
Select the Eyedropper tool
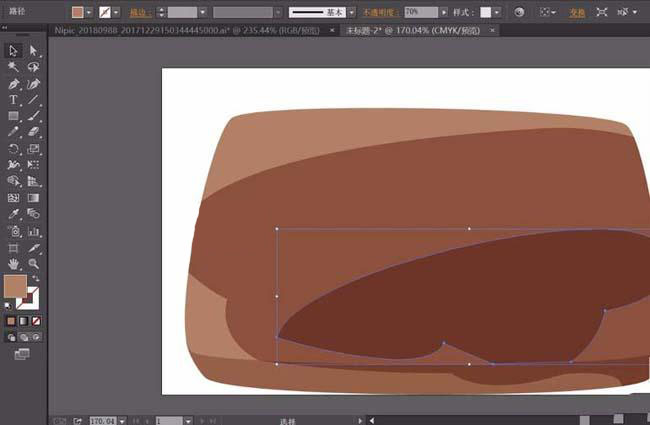(13, 214)
